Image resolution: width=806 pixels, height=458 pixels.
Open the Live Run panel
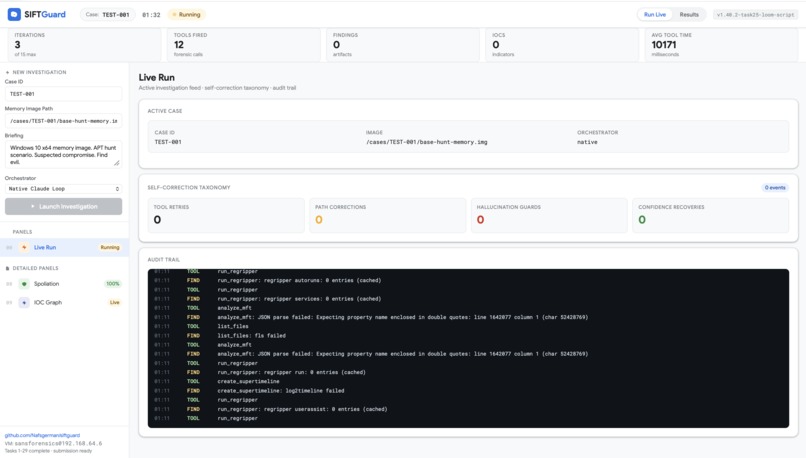64,247
